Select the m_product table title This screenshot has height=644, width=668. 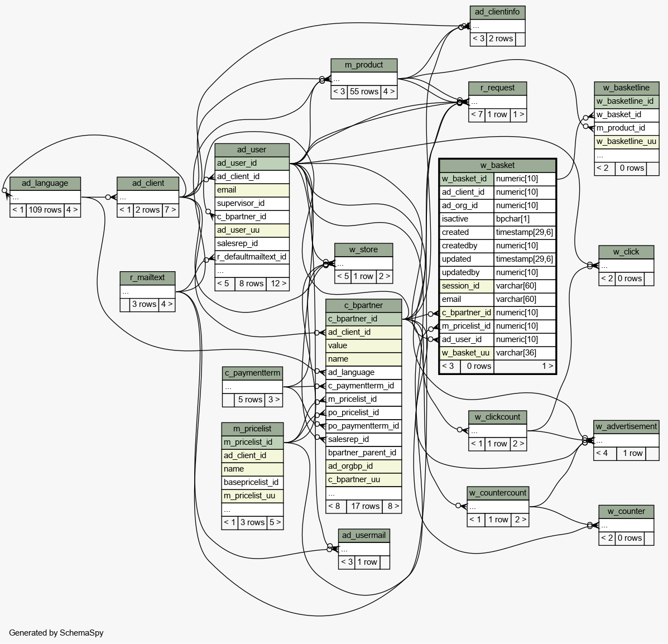[364, 65]
